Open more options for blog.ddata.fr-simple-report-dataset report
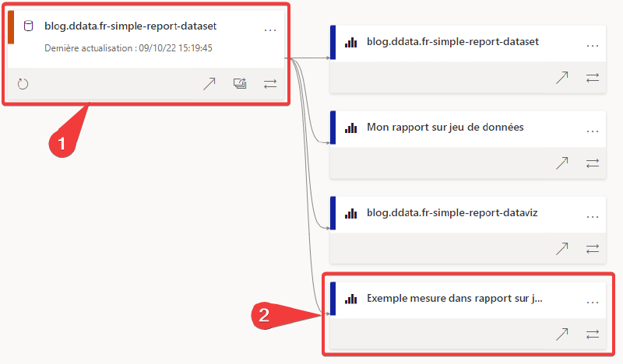The image size is (623, 364). tap(593, 46)
